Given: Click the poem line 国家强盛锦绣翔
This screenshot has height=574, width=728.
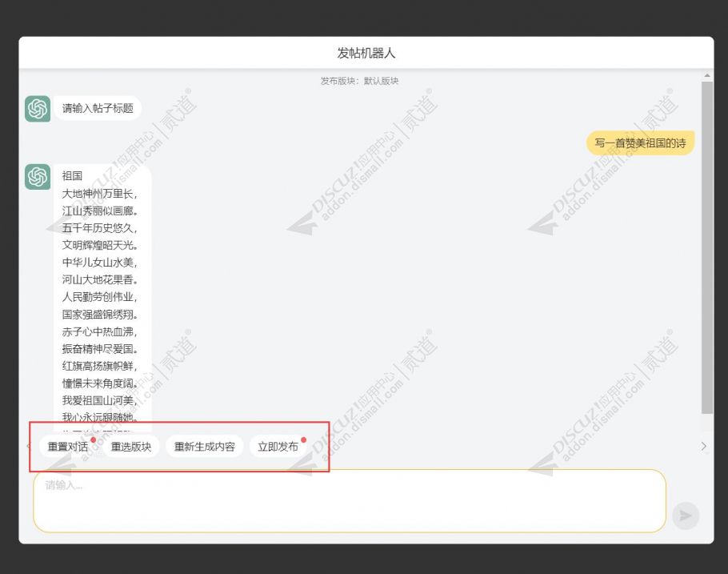Looking at the screenshot, I should (x=99, y=314).
